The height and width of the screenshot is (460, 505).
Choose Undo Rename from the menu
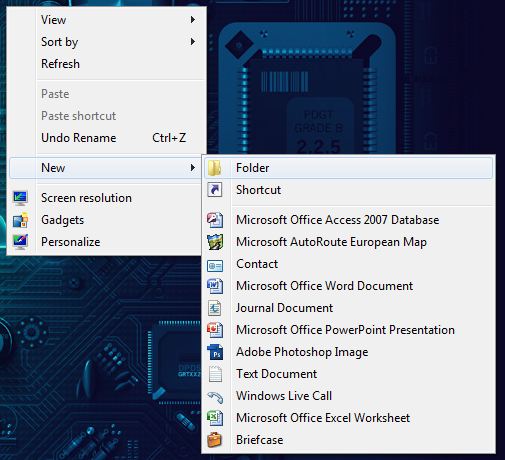(x=106, y=138)
